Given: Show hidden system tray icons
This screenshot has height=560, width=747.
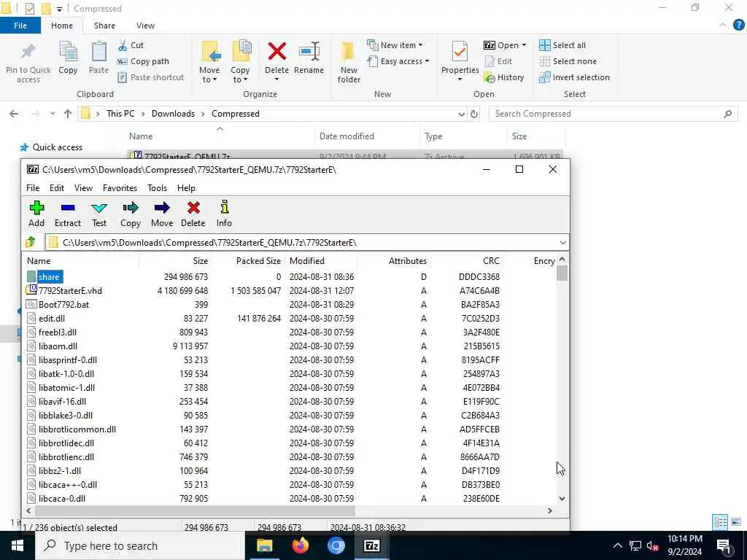Looking at the screenshot, I should 617,545.
